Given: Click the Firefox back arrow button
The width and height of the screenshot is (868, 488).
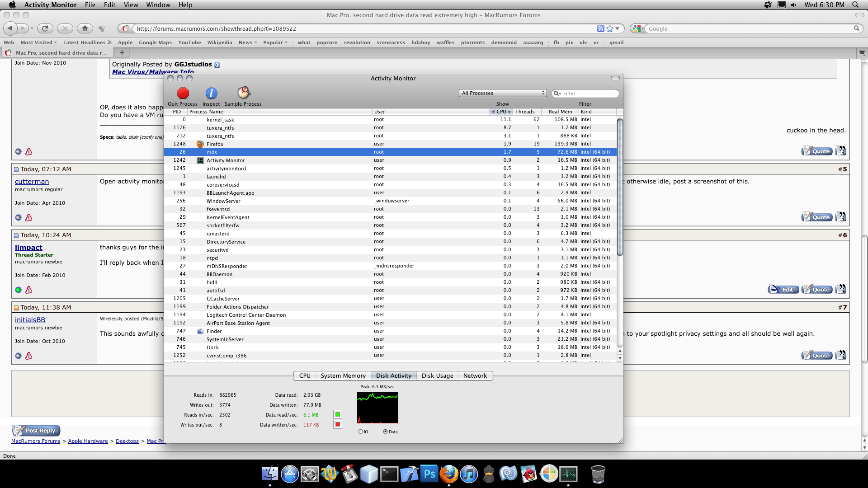Looking at the screenshot, I should tap(10, 28).
